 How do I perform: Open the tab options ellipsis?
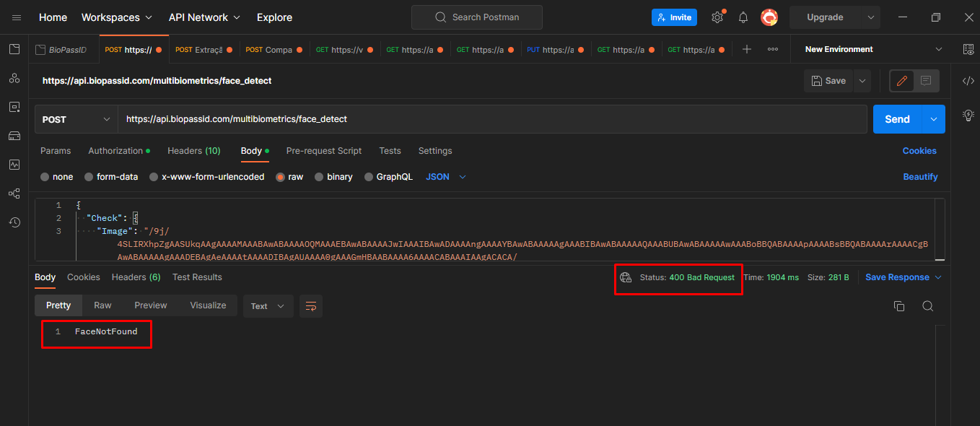pos(773,49)
